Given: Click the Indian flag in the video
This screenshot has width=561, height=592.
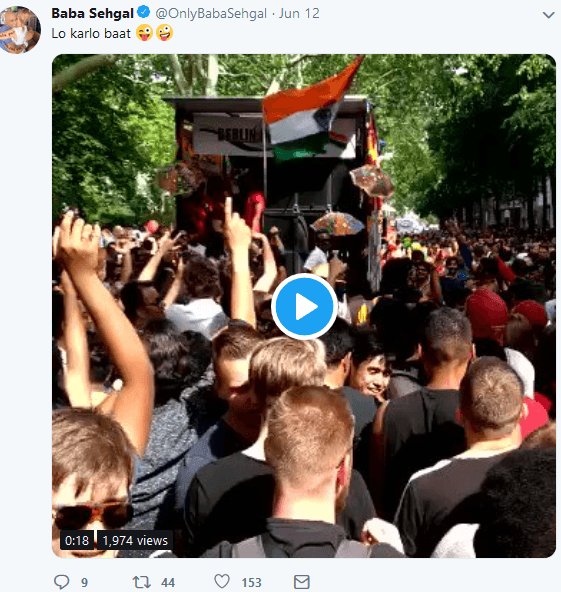Looking at the screenshot, I should pos(310,113).
